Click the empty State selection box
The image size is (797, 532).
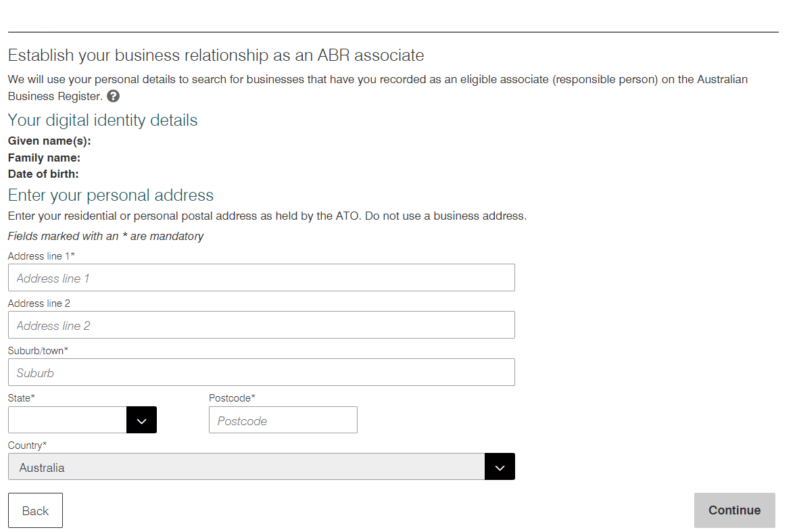(68, 420)
